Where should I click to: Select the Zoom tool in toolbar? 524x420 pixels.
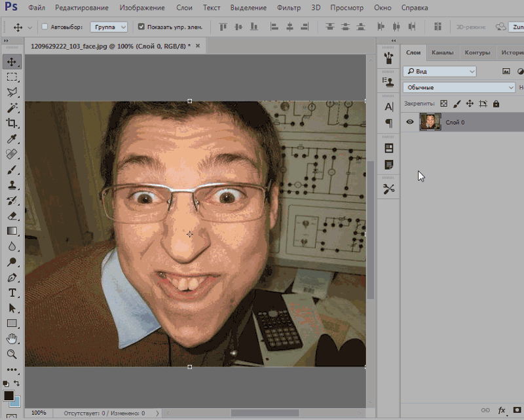tap(12, 354)
